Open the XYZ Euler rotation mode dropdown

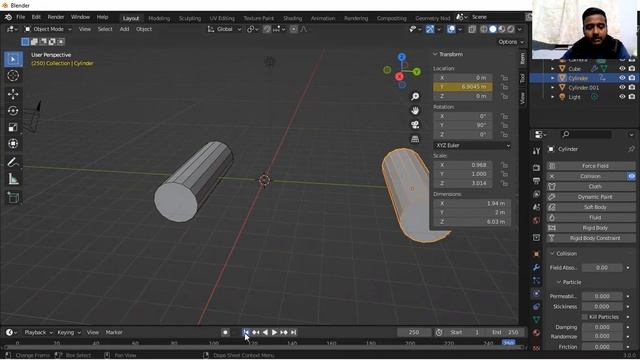472,146
